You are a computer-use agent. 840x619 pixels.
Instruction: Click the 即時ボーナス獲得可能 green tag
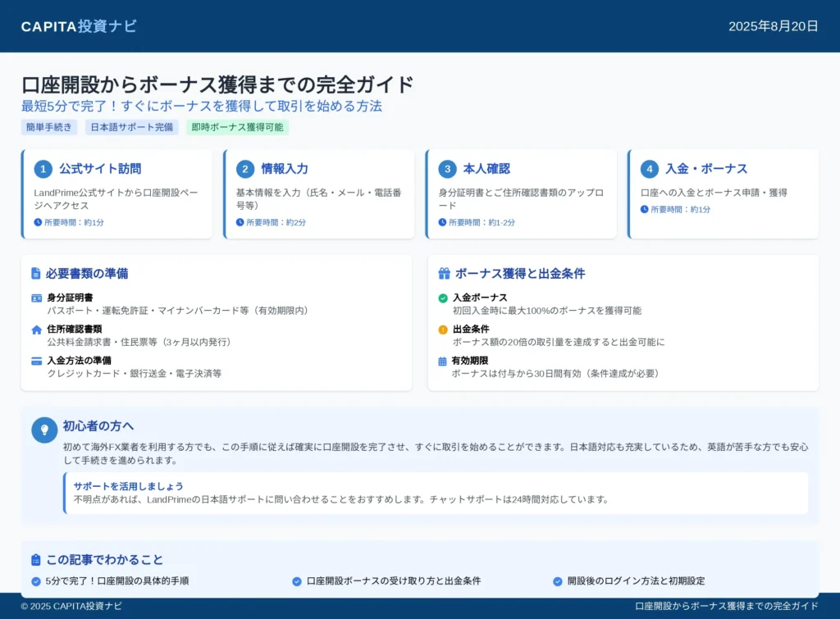pos(237,127)
